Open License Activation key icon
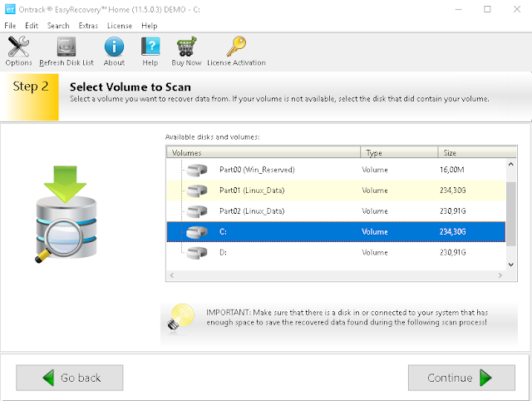This screenshot has width=532, height=401. click(236, 47)
